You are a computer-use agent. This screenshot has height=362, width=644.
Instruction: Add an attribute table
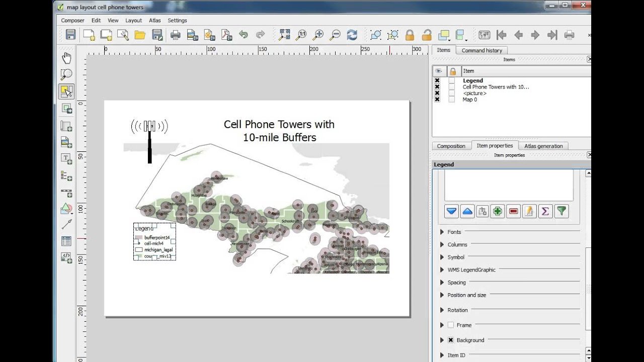66,241
